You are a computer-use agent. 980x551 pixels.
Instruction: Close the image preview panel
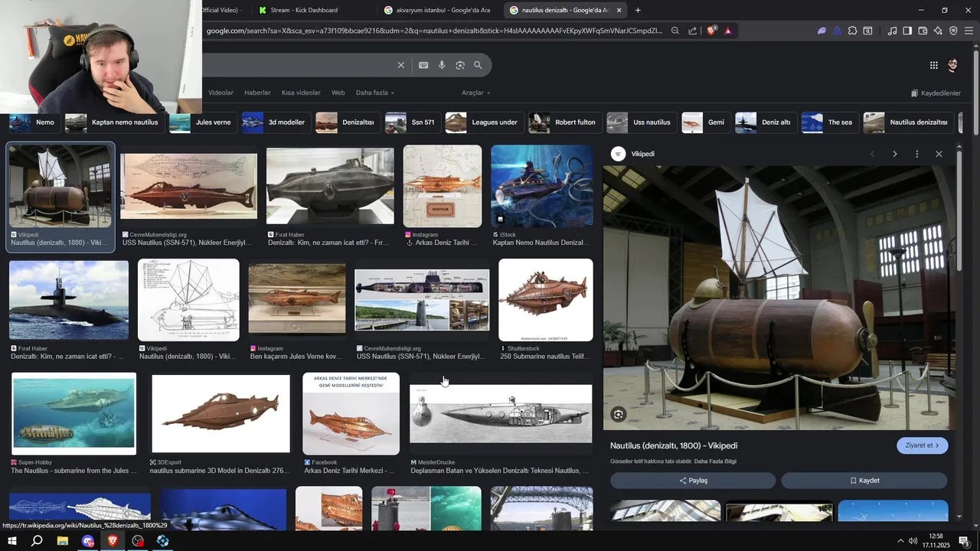(939, 154)
